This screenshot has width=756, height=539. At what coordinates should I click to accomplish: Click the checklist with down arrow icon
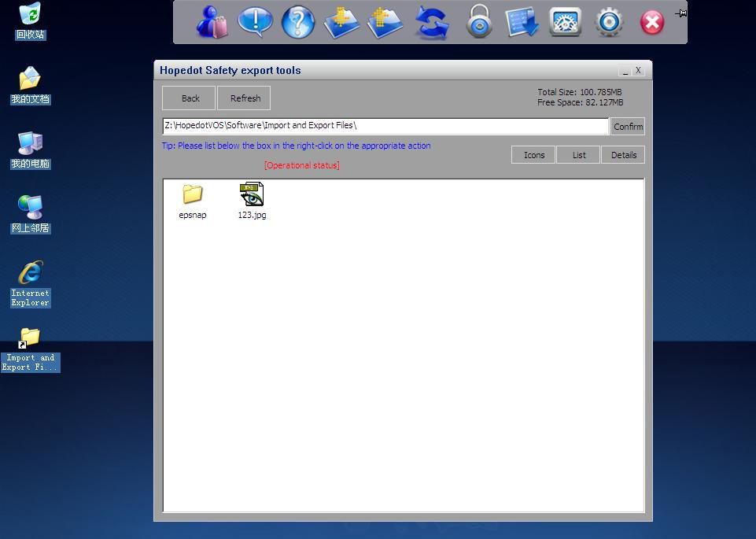pos(522,22)
